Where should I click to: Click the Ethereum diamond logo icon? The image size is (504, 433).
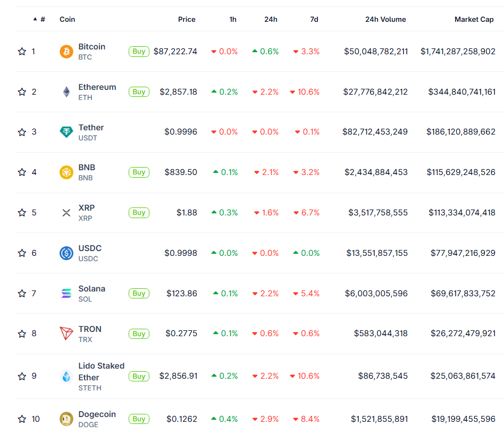(x=66, y=92)
